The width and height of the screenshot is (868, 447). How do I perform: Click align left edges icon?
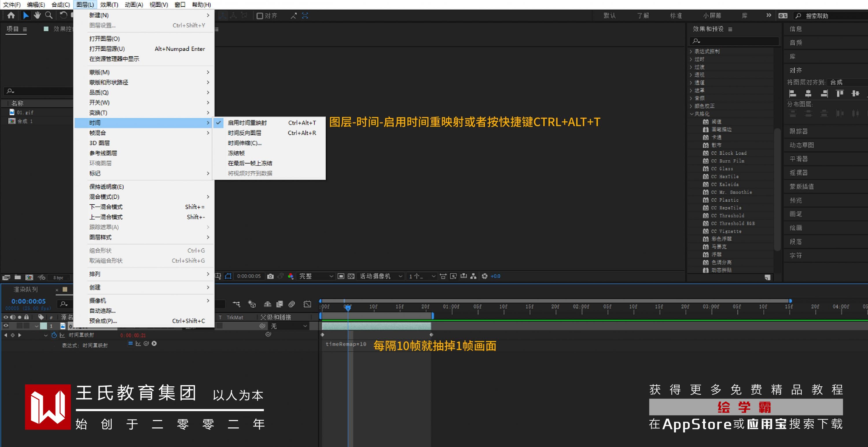click(792, 94)
